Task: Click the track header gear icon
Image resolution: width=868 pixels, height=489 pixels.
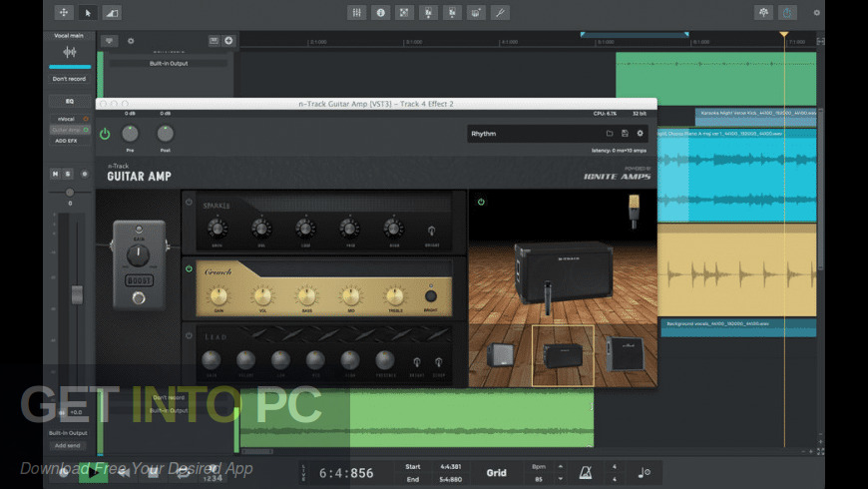Action: [131, 41]
